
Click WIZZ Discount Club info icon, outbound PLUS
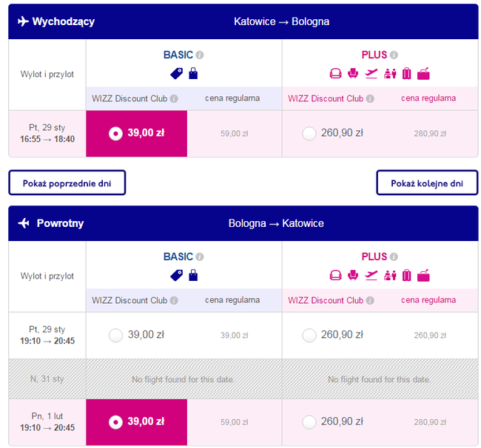click(370, 98)
